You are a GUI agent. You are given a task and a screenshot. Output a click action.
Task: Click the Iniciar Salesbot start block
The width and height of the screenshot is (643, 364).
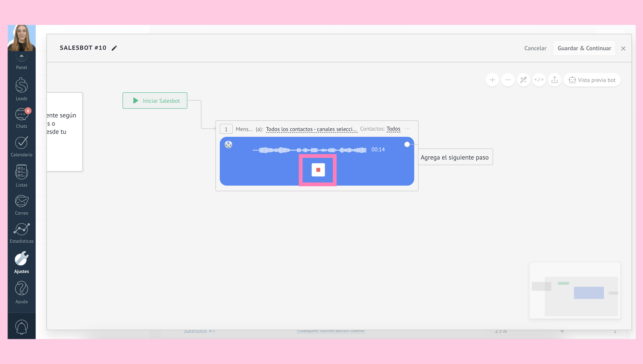(x=155, y=101)
